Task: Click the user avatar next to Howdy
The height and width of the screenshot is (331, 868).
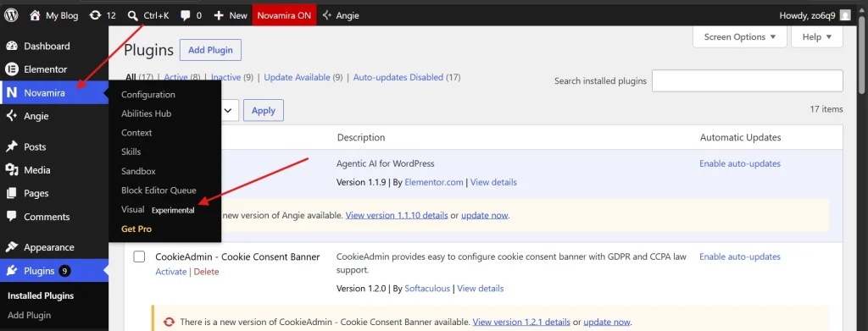Action: 845,15
